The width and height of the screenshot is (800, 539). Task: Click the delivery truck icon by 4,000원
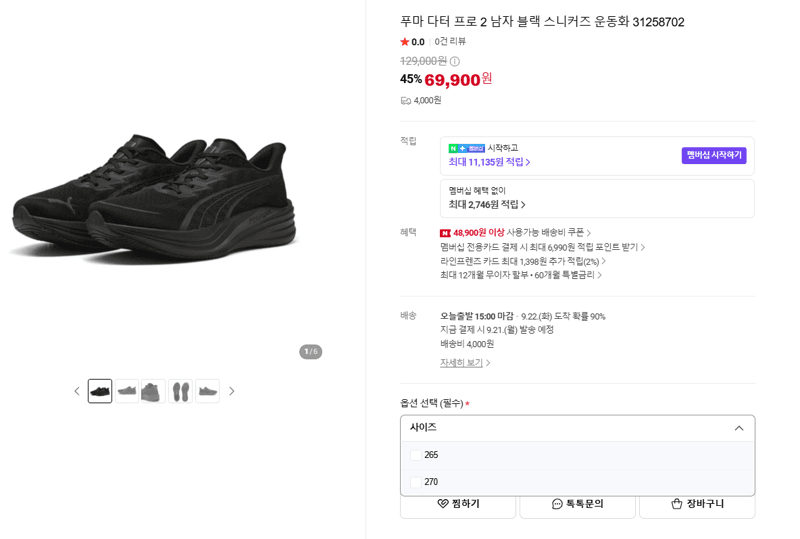click(x=406, y=101)
